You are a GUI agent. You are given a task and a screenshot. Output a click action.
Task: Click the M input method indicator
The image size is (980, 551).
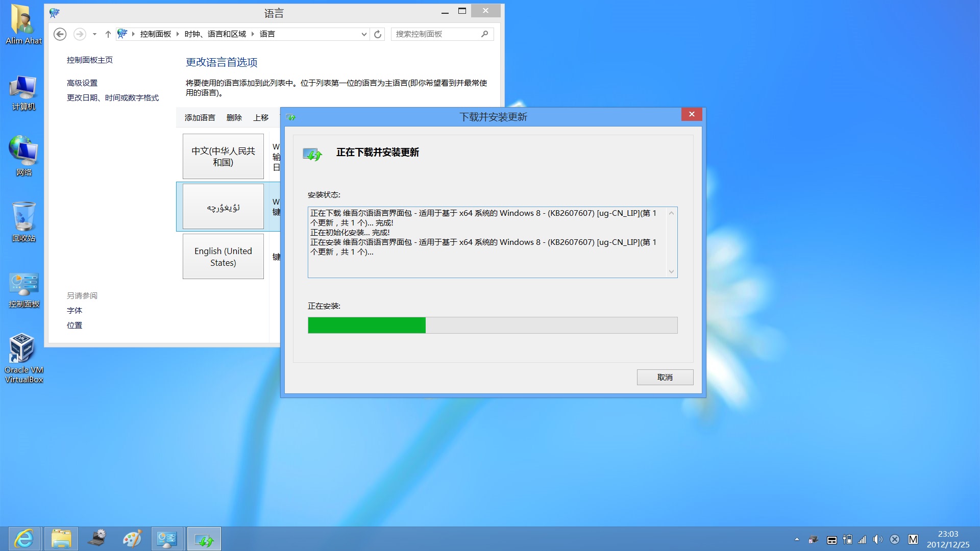pos(913,539)
